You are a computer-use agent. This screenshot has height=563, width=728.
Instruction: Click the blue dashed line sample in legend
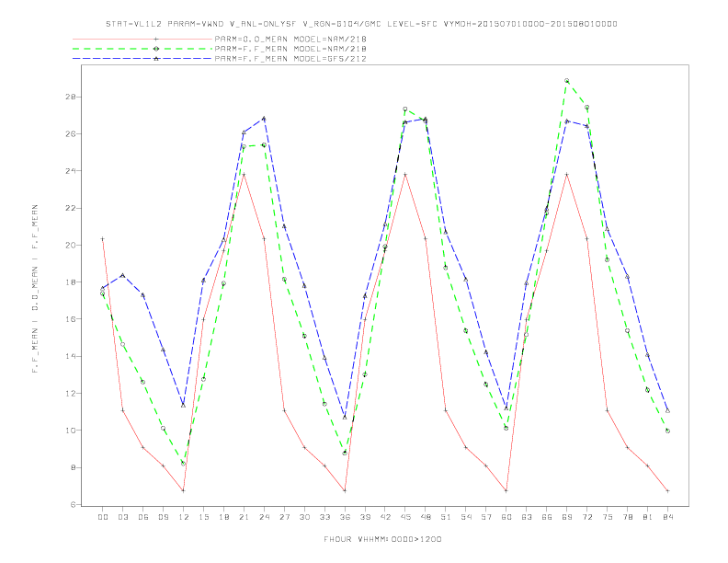142,59
